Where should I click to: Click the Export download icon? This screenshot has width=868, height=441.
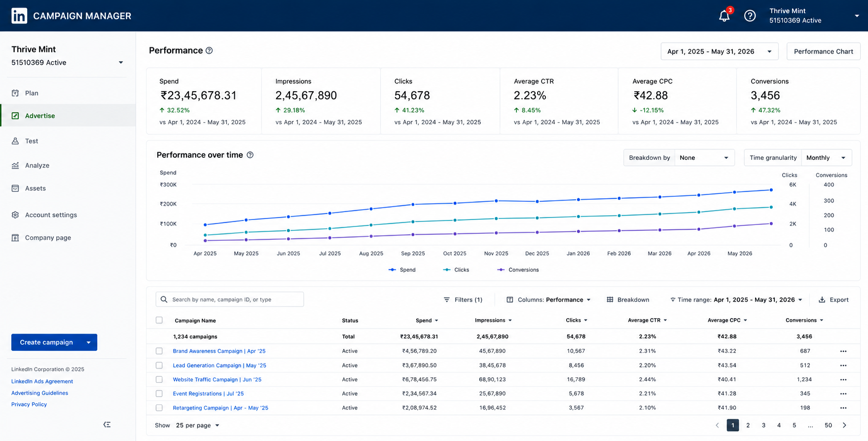click(822, 299)
